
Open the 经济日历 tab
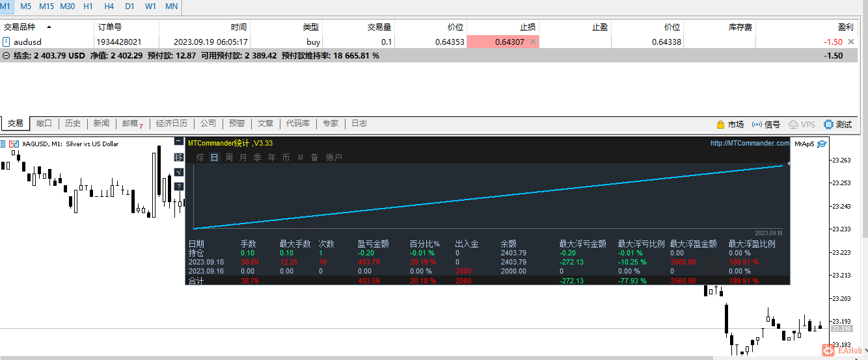(172, 123)
